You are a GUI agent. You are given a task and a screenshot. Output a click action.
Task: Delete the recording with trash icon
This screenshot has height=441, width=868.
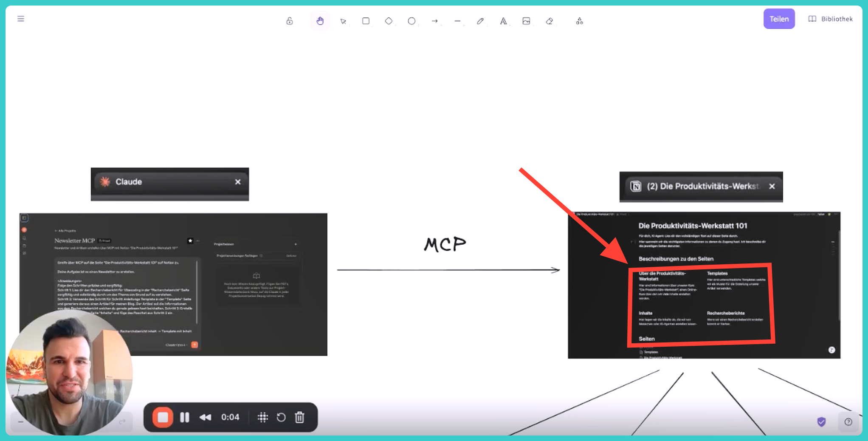pos(300,417)
